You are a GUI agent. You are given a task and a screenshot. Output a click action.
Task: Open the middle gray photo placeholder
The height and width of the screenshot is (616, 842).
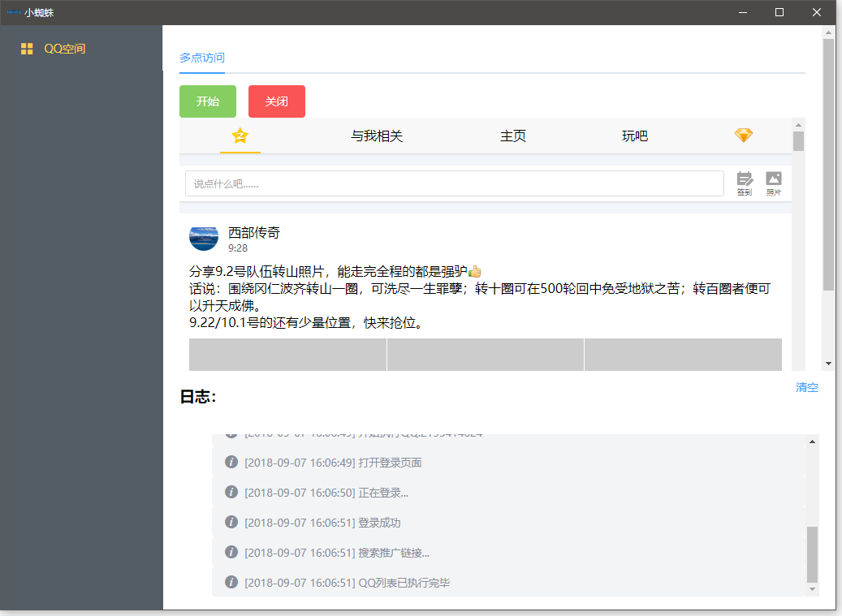point(486,354)
